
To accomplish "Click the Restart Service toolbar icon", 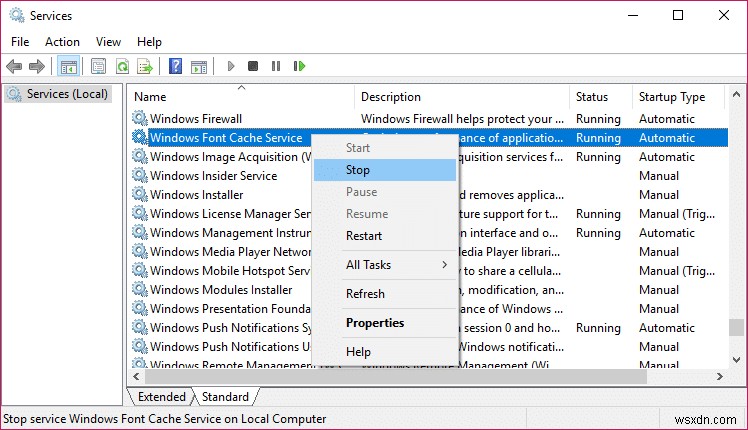I will [299, 66].
